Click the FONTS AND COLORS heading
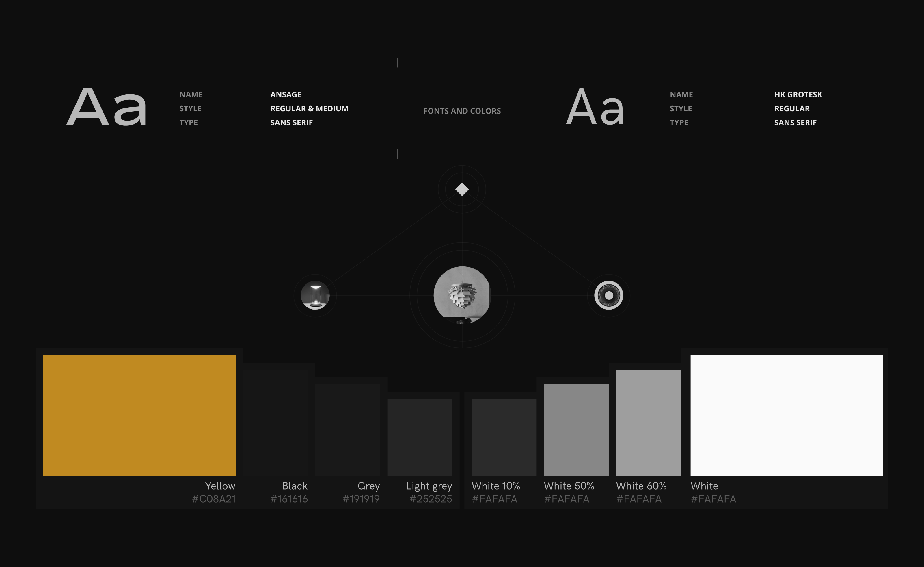Viewport: 924px width, 567px height. coord(462,111)
